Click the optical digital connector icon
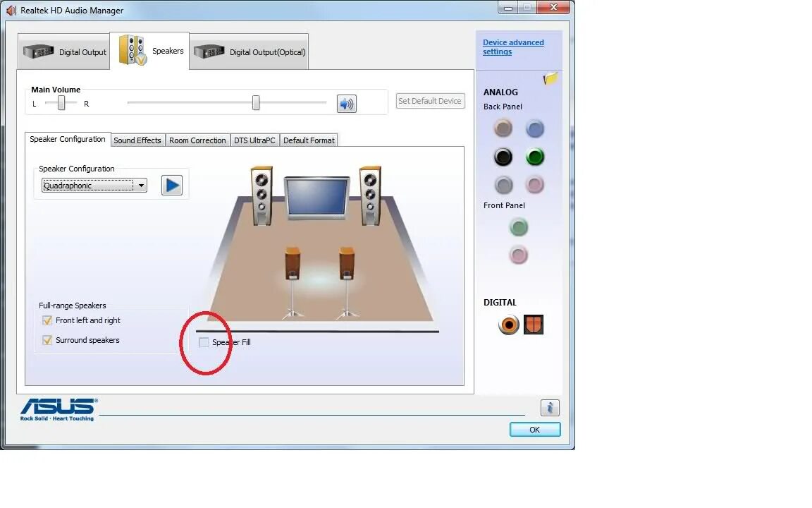The height and width of the screenshot is (508, 812). pyautogui.click(x=534, y=325)
